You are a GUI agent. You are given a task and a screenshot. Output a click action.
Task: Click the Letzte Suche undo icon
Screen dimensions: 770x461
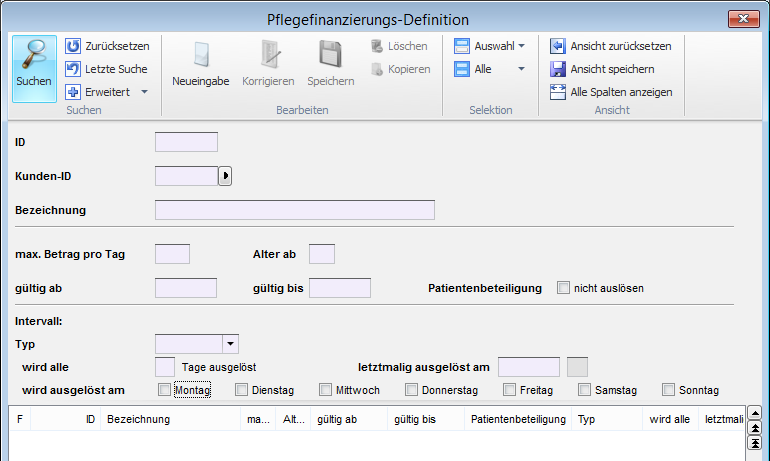pyautogui.click(x=73, y=69)
